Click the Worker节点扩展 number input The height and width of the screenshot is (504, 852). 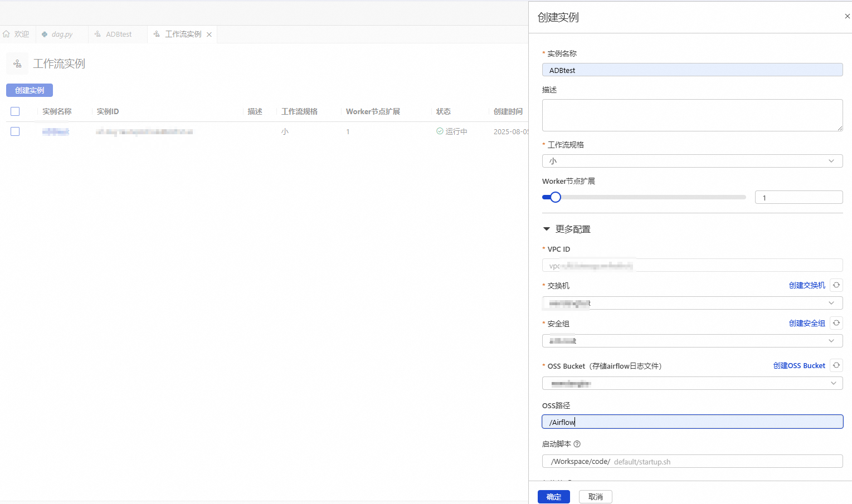pyautogui.click(x=799, y=197)
